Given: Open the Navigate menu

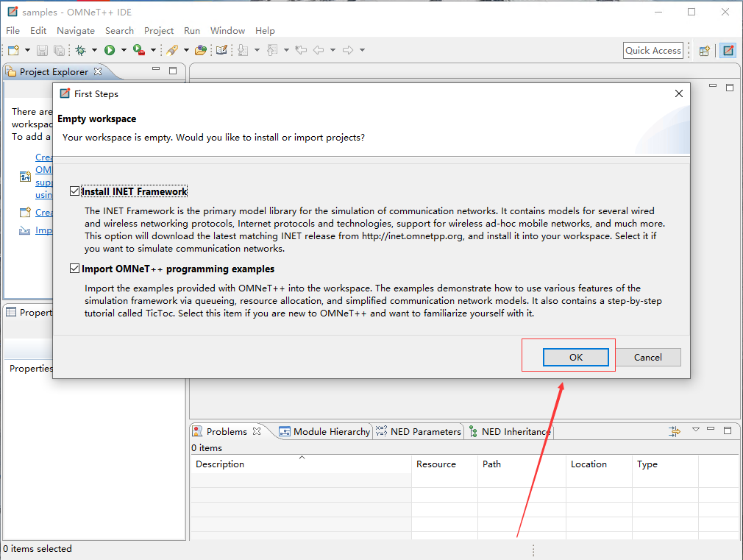Looking at the screenshot, I should [76, 30].
